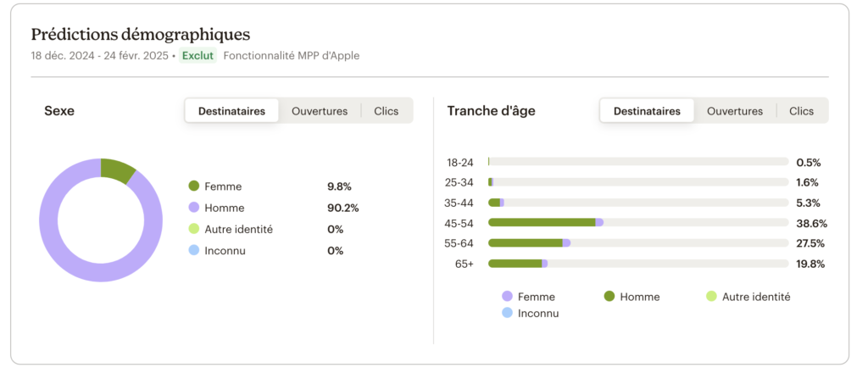
Task: Click Inconnu blue legend dot in Sexe
Action: click(x=193, y=250)
